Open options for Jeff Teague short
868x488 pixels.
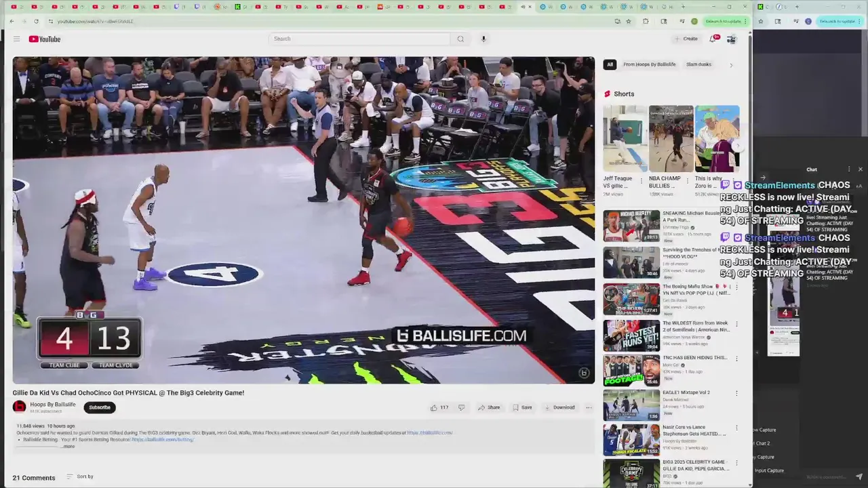tap(642, 181)
